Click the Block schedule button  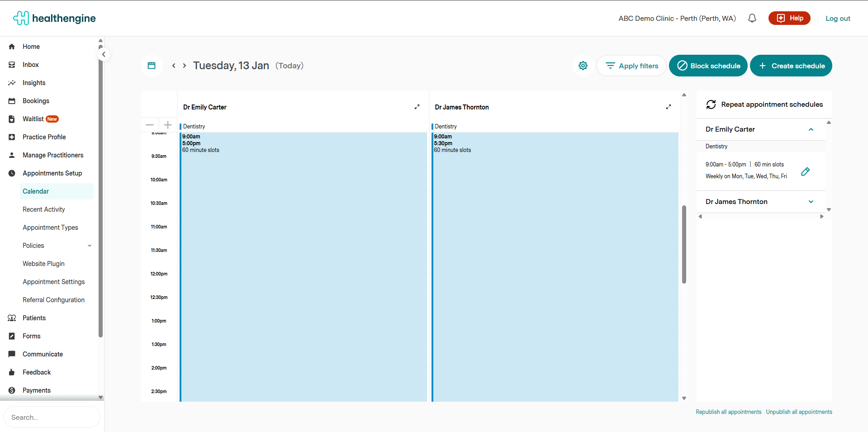point(708,66)
